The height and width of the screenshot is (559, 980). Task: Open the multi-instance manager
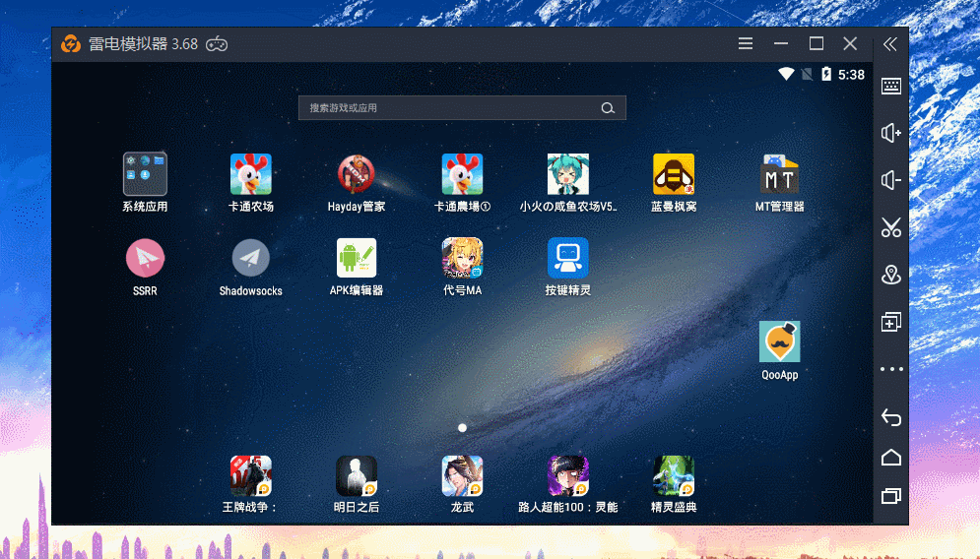tap(890, 322)
